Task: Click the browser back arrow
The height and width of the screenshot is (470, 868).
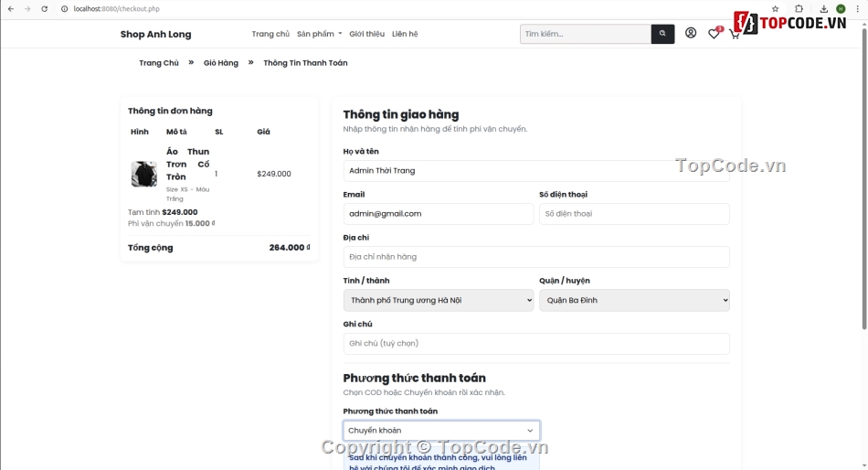Action: tap(11, 9)
